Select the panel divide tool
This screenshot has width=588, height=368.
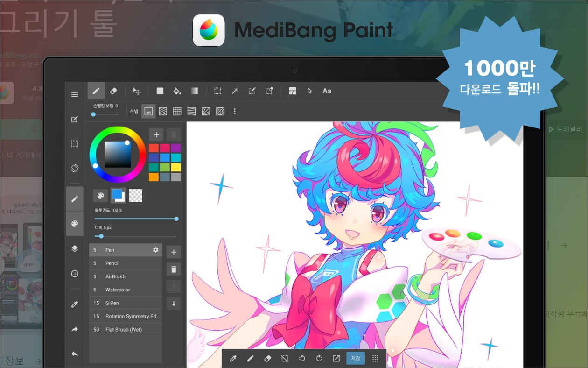[292, 91]
